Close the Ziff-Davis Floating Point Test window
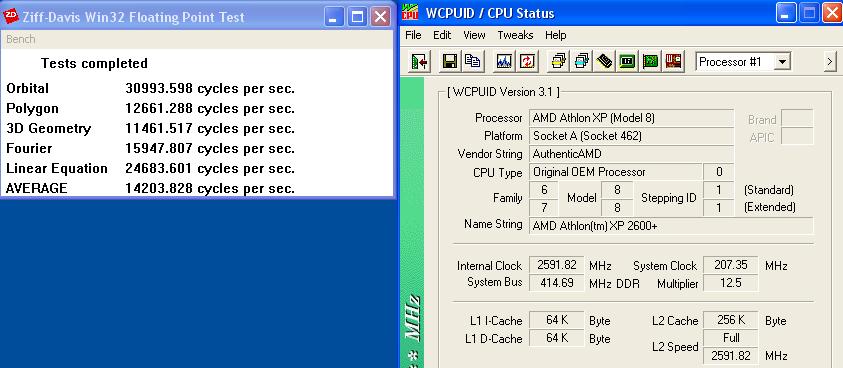Viewport: 843px width, 368px height. tap(381, 17)
